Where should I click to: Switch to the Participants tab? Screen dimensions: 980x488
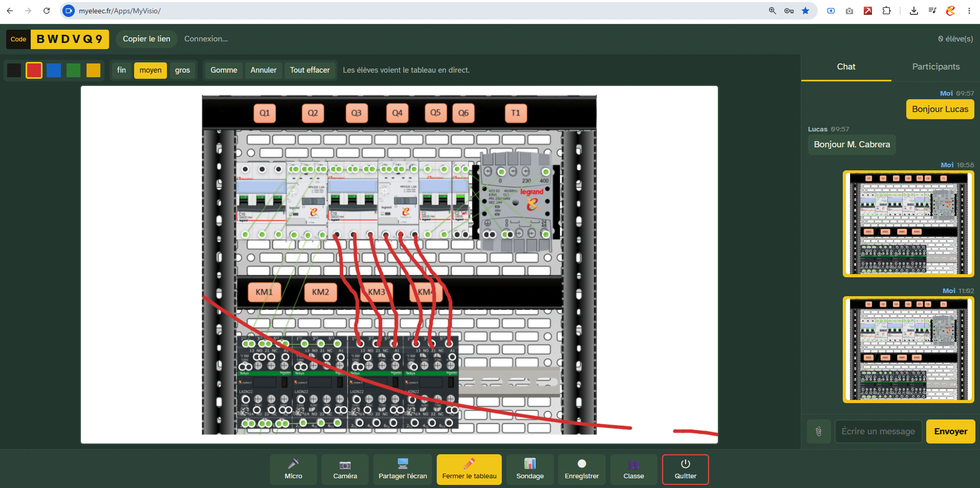[936, 67]
